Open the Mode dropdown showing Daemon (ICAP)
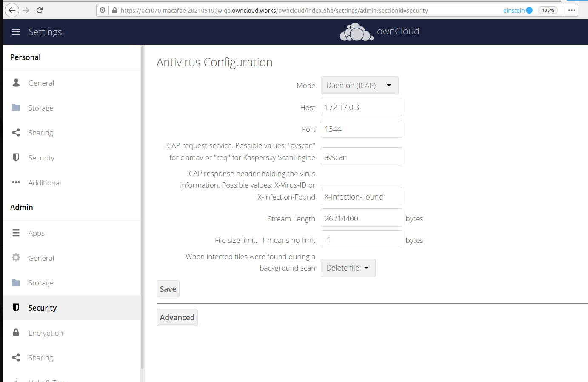588x382 pixels. (x=359, y=85)
